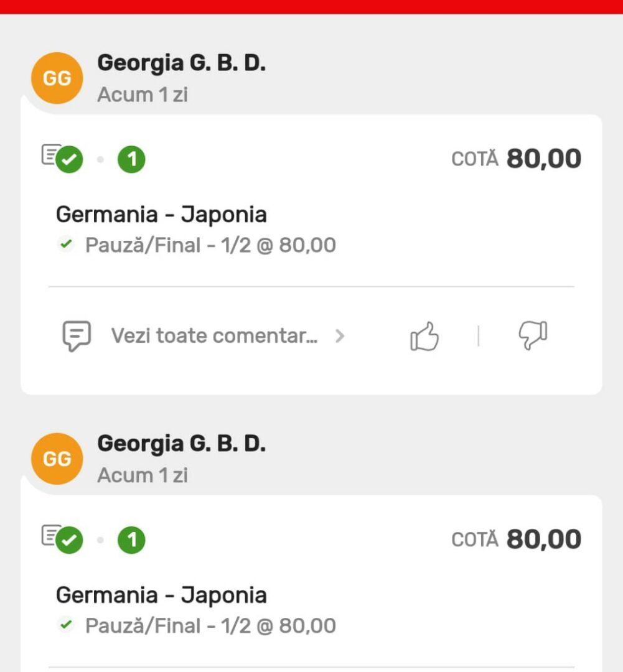Open Vezi toate comentar... link
623x672 pixels.
click(x=214, y=336)
